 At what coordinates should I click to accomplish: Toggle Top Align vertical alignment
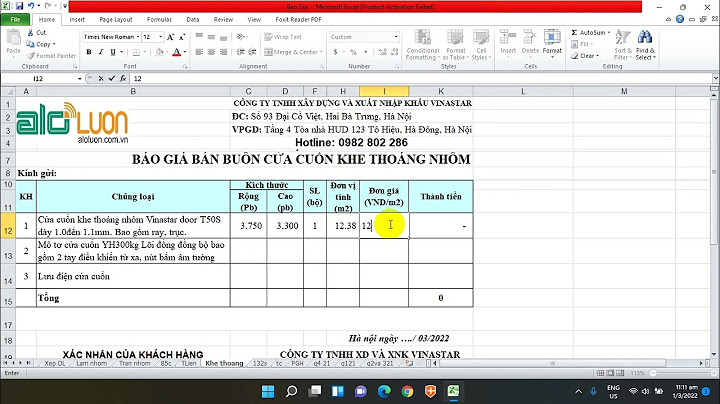[199, 37]
